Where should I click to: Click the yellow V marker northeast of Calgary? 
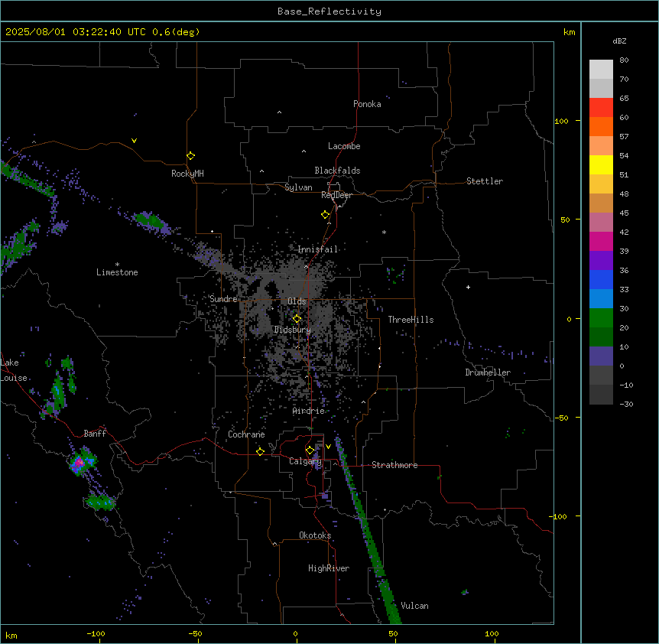(x=328, y=447)
